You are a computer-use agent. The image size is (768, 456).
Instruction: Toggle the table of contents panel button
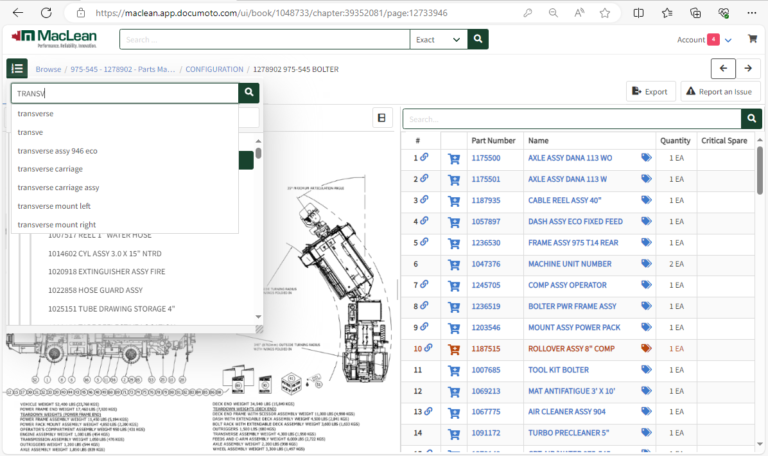(17, 68)
